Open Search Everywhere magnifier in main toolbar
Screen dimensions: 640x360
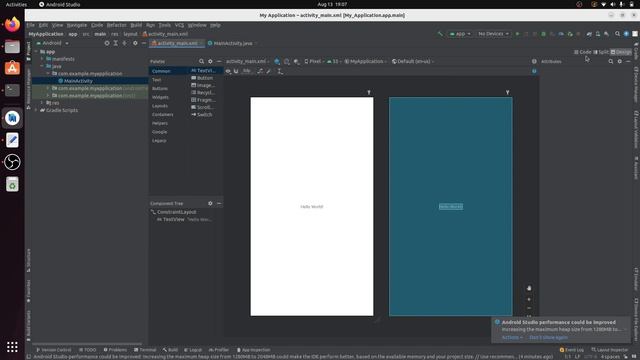[x=618, y=34]
